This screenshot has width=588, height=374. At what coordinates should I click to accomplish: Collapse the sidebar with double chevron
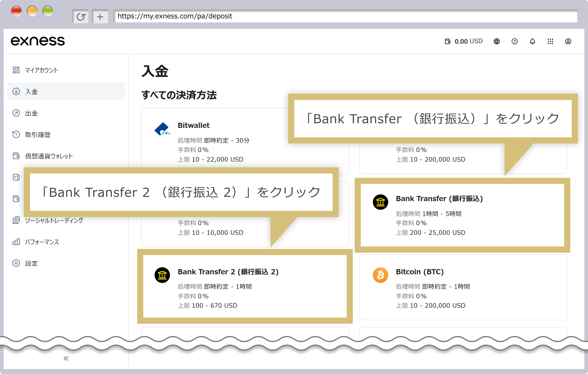(66, 358)
